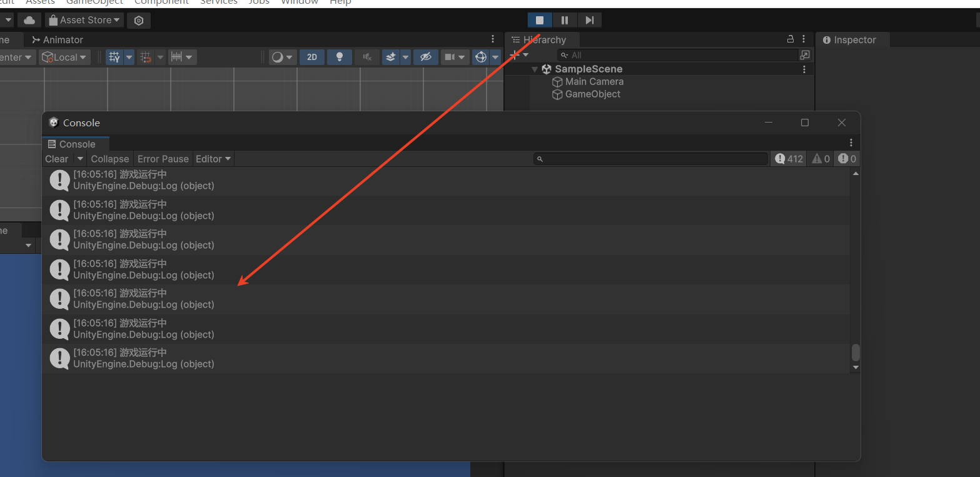Open the Asset Store dropdown

click(x=84, y=20)
